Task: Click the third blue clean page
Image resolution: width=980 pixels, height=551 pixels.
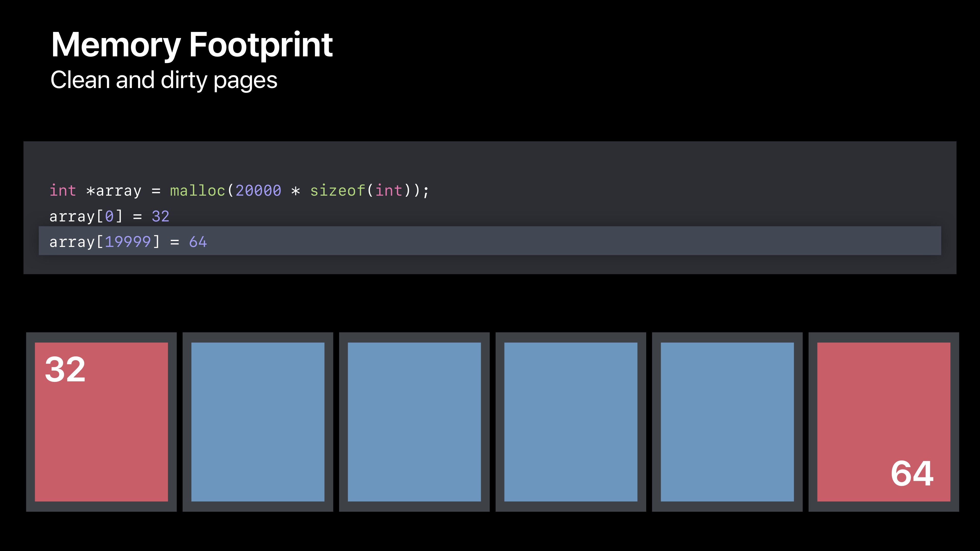Action: (x=571, y=422)
